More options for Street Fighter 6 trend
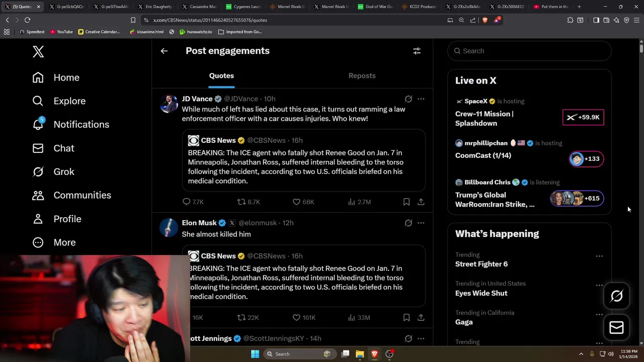The height and width of the screenshot is (362, 644). click(x=599, y=256)
